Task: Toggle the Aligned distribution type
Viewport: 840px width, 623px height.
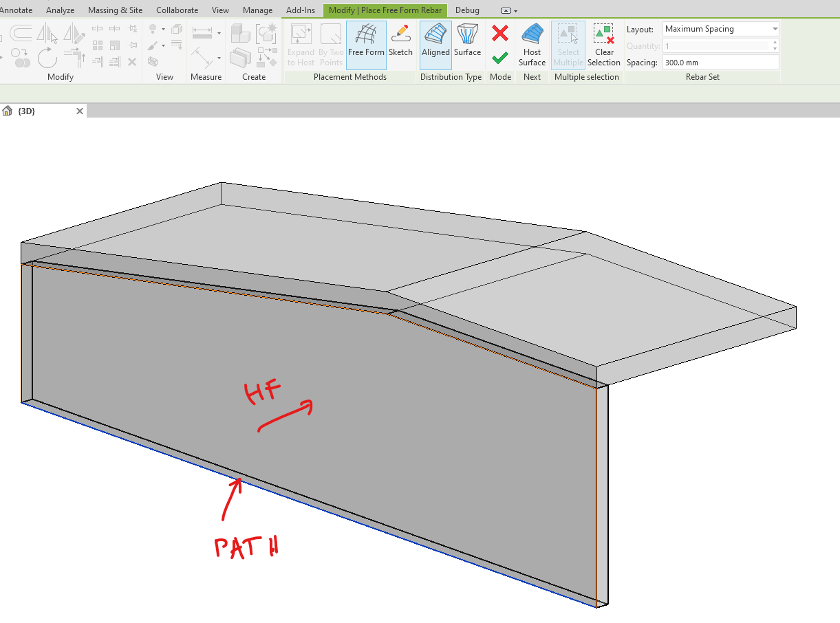Action: click(x=435, y=45)
